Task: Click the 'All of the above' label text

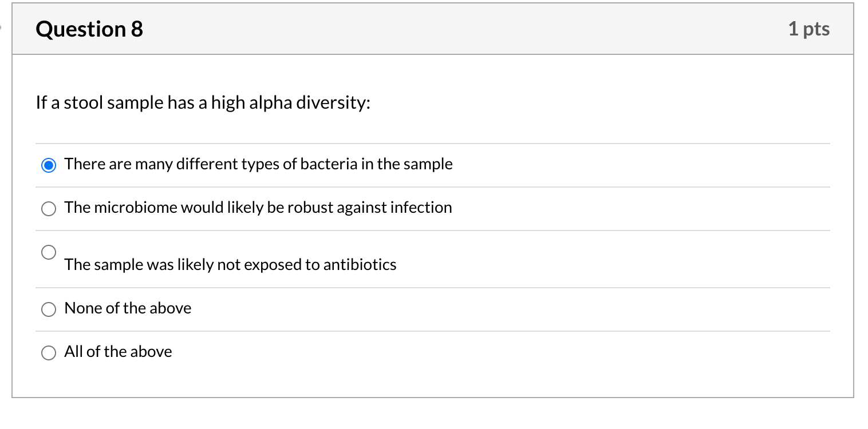Action: click(118, 352)
